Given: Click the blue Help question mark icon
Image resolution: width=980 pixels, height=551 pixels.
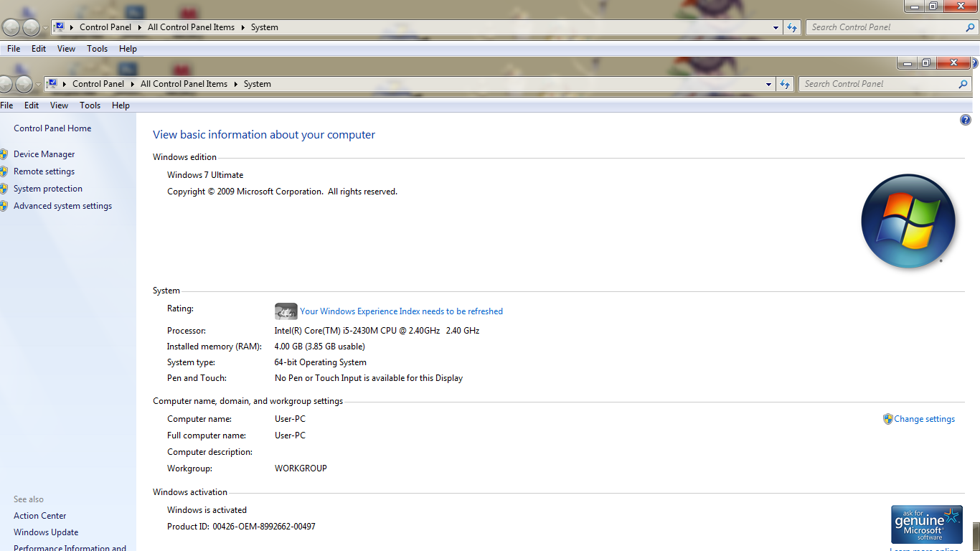Looking at the screenshot, I should point(965,120).
